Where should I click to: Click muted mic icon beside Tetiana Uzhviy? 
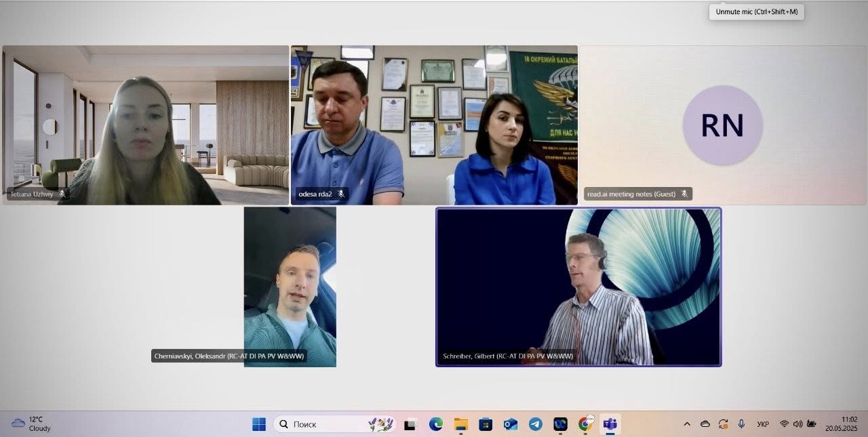coord(62,194)
